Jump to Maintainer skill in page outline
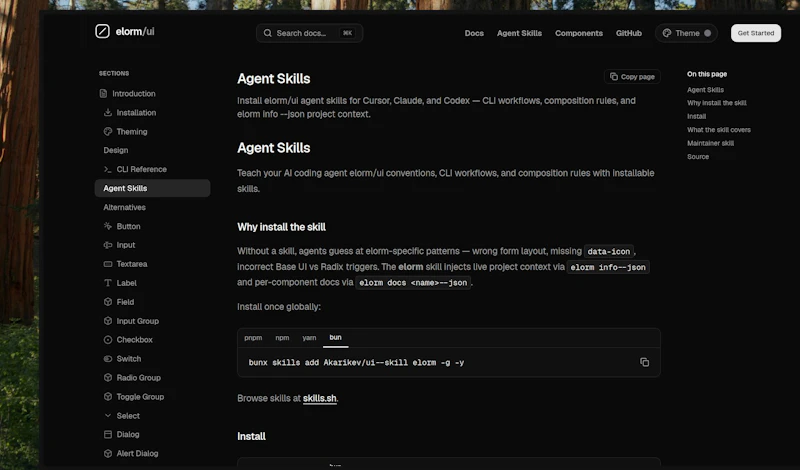This screenshot has height=470, width=800. point(710,143)
